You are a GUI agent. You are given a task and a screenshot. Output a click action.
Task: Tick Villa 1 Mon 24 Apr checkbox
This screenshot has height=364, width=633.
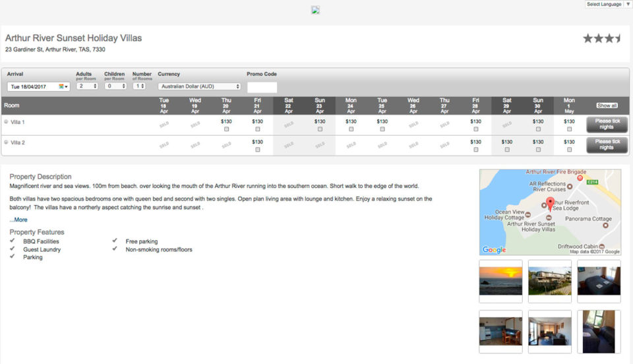(351, 129)
